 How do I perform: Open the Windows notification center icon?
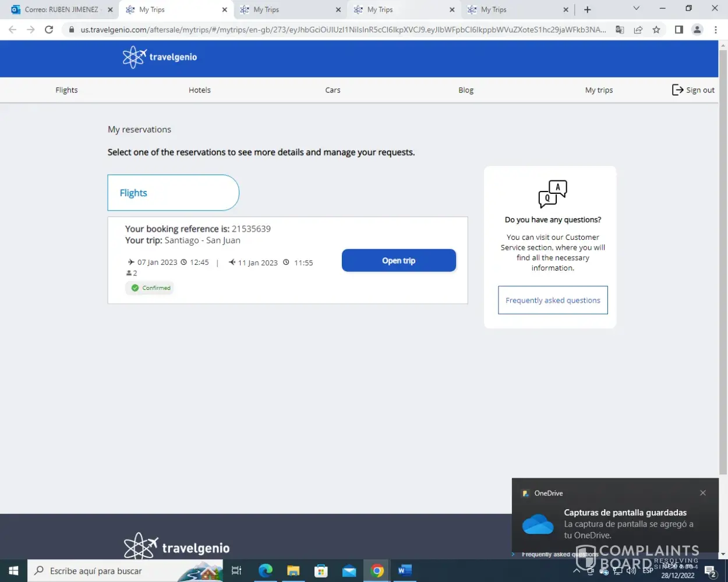(710, 571)
